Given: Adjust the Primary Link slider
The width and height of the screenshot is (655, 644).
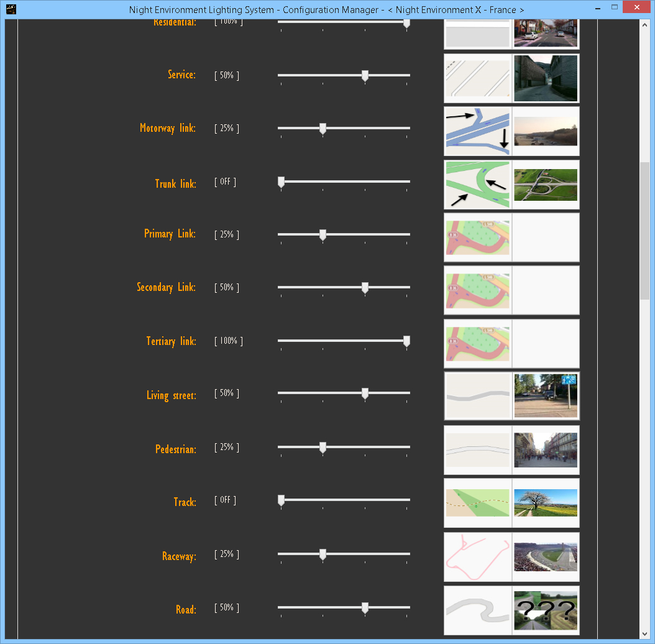Looking at the screenshot, I should 344,235.
